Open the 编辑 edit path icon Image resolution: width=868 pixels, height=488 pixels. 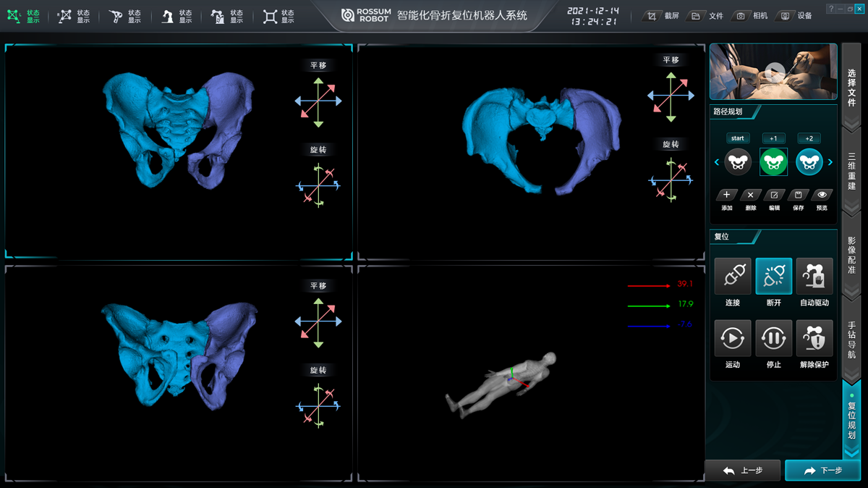click(x=774, y=195)
